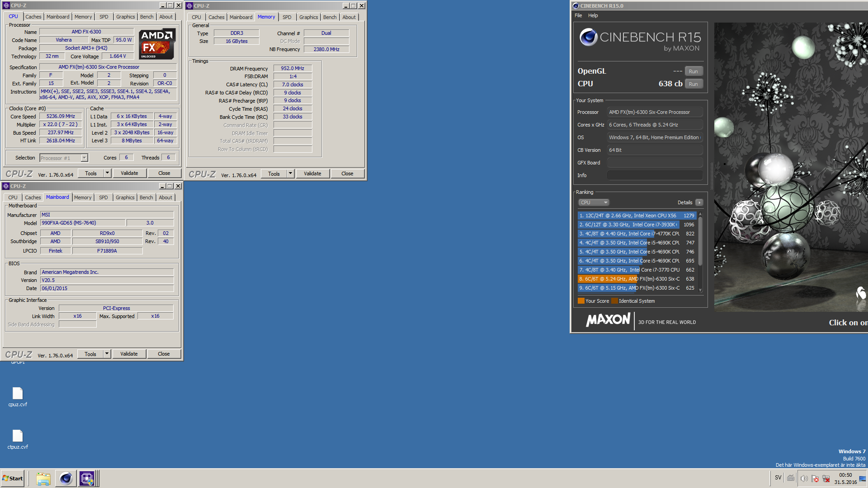Click Validate in CPU-Z Mainboard window

pyautogui.click(x=129, y=354)
